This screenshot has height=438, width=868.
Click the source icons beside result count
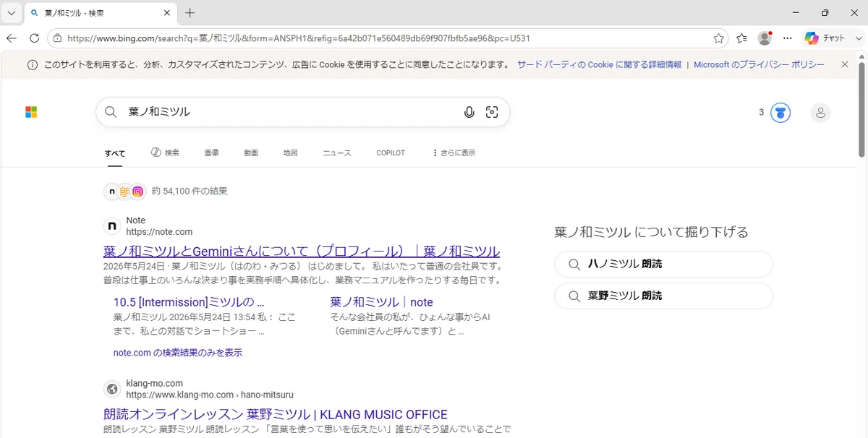[x=124, y=192]
